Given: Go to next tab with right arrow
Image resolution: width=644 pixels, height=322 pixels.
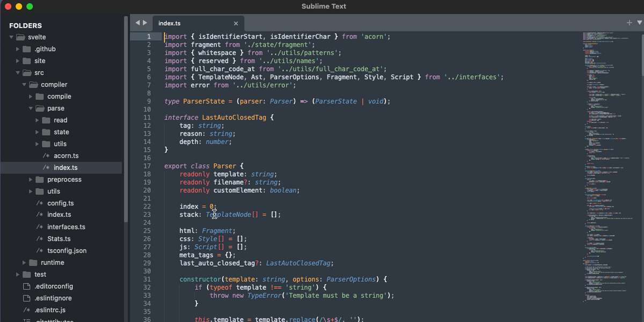Looking at the screenshot, I should 145,23.
